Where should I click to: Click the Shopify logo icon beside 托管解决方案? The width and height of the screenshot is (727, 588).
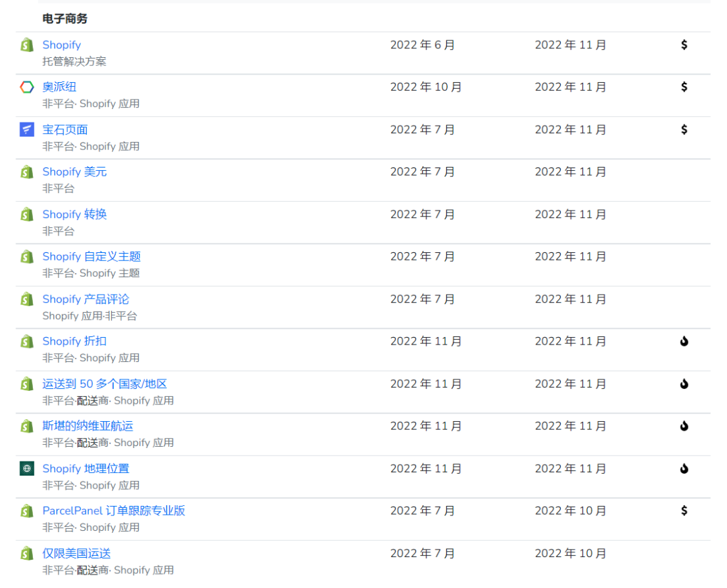(x=27, y=45)
